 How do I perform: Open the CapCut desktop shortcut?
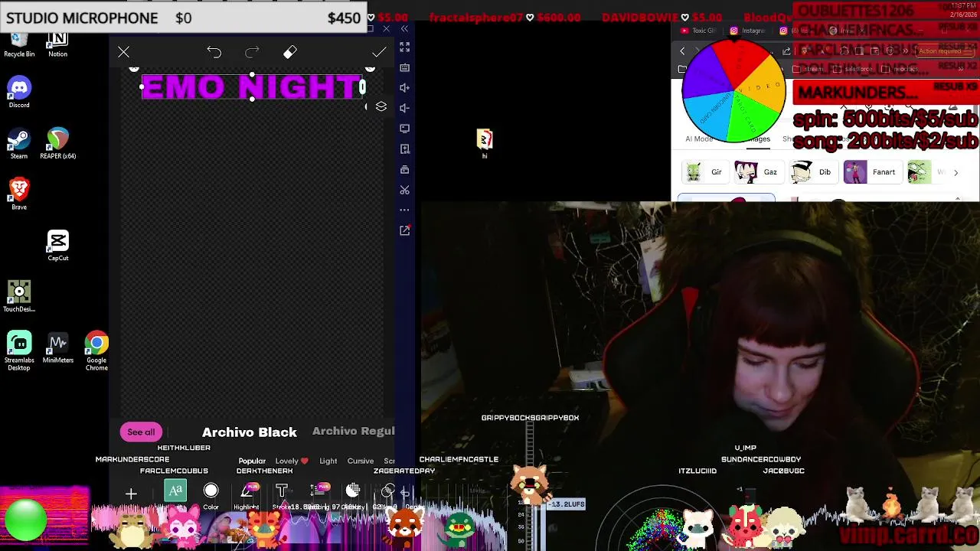[x=57, y=245]
